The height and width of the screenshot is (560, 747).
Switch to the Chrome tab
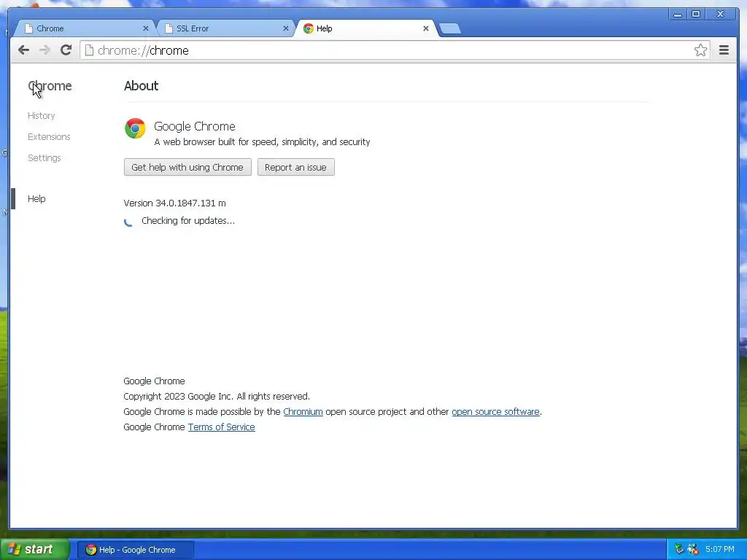pos(85,28)
